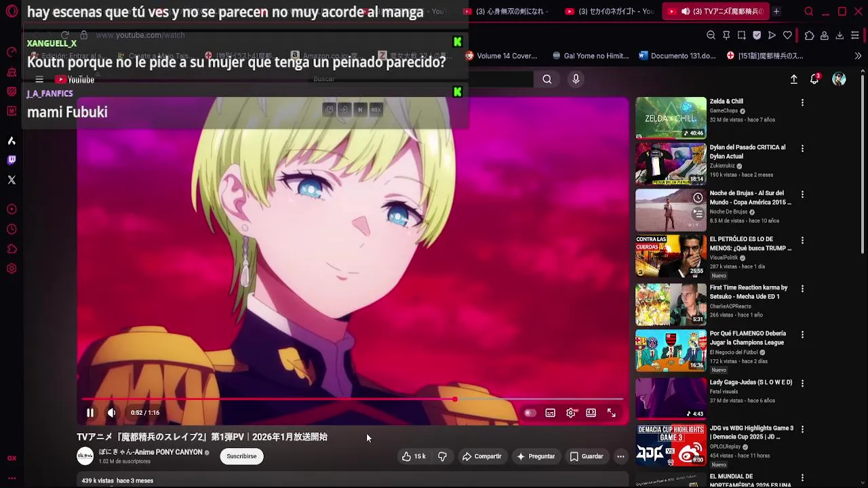Take a snapshot with capture icon

(x=742, y=35)
